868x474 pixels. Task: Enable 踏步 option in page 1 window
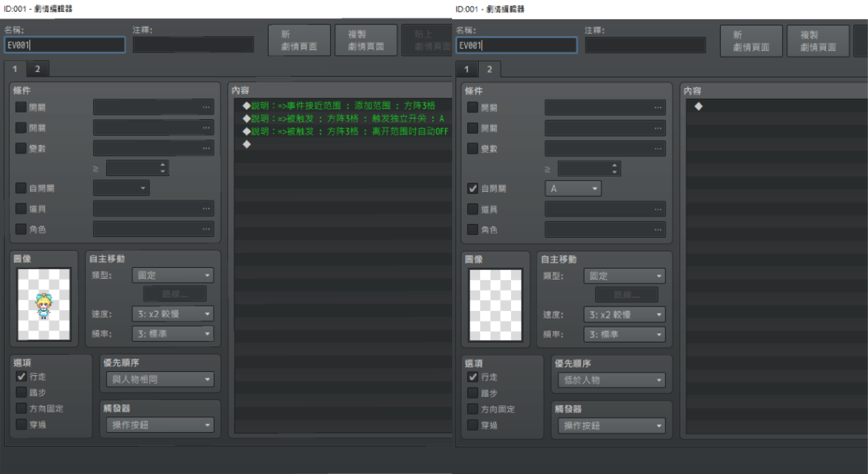21,393
